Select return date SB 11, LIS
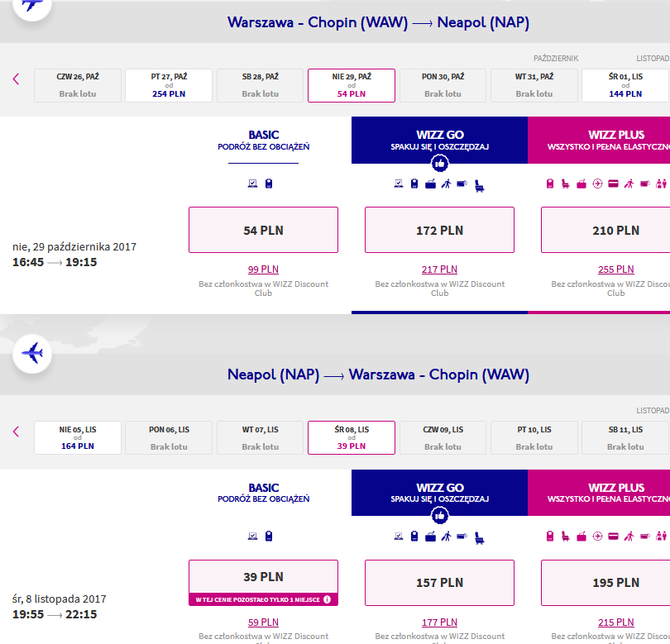 pos(625,437)
